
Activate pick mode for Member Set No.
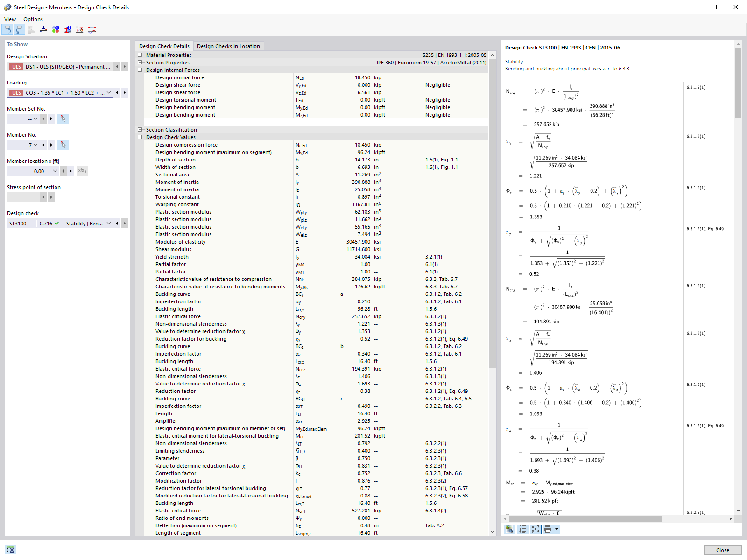63,119
